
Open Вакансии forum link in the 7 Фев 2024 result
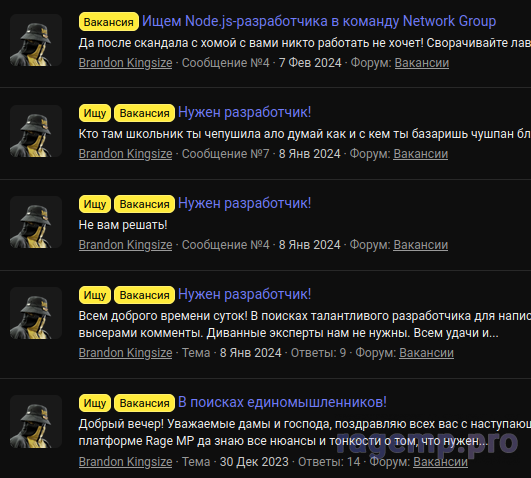(x=422, y=63)
